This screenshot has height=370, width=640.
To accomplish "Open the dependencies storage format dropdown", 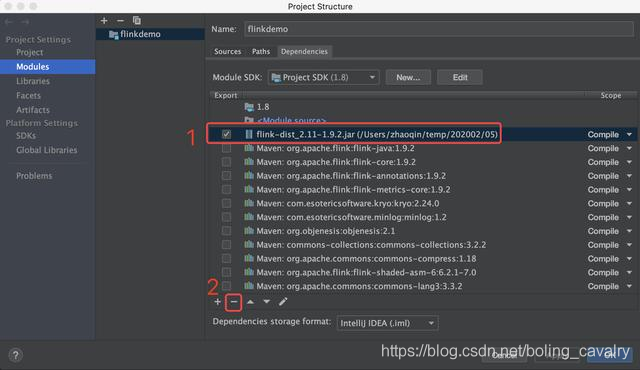I will (387, 323).
